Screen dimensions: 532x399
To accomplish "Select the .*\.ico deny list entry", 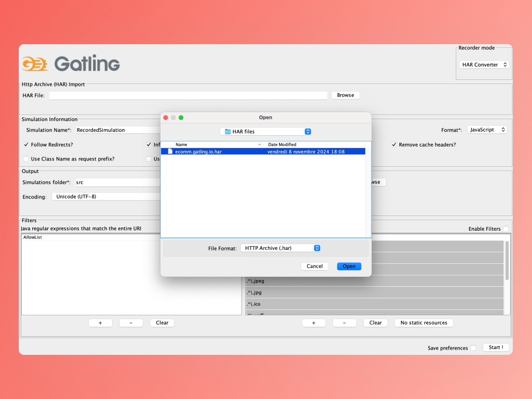I will (x=375, y=304).
